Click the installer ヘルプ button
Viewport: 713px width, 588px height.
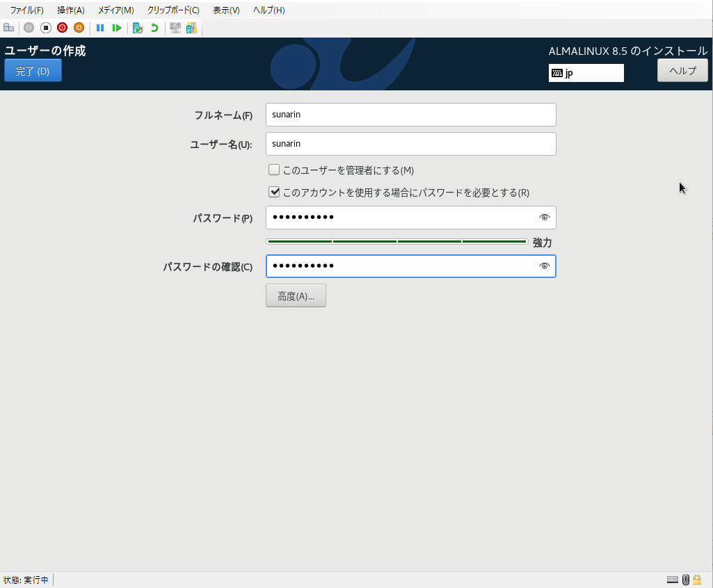point(682,71)
